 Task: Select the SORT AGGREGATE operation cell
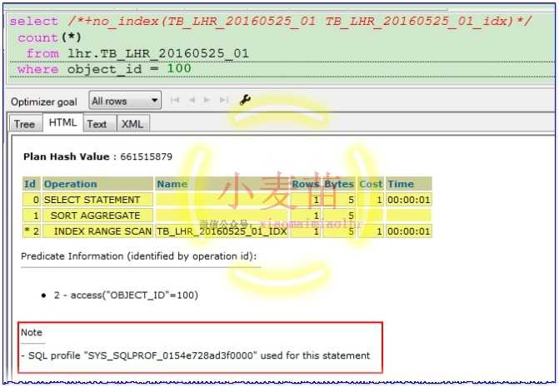coord(97,216)
